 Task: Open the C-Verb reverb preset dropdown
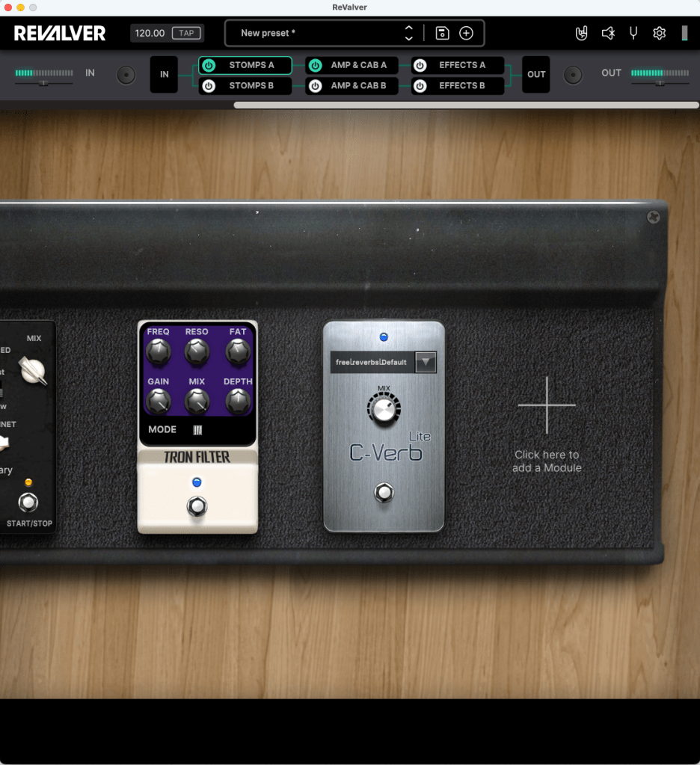pyautogui.click(x=426, y=362)
